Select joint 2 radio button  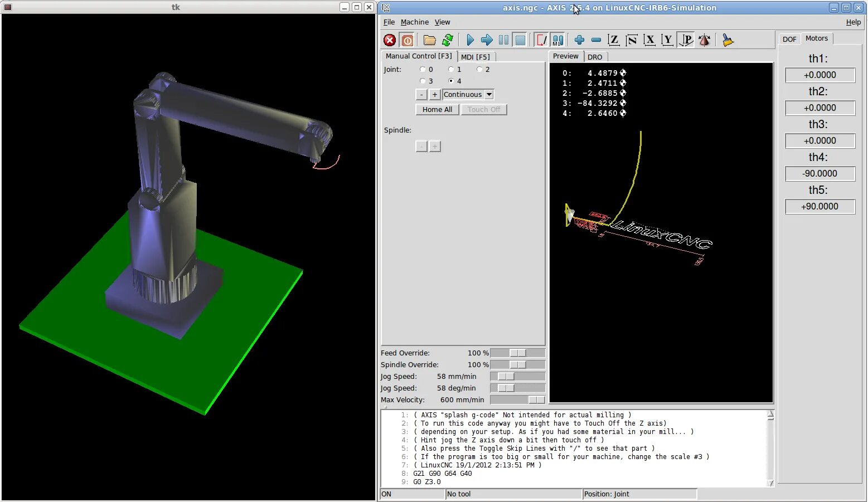click(x=479, y=70)
